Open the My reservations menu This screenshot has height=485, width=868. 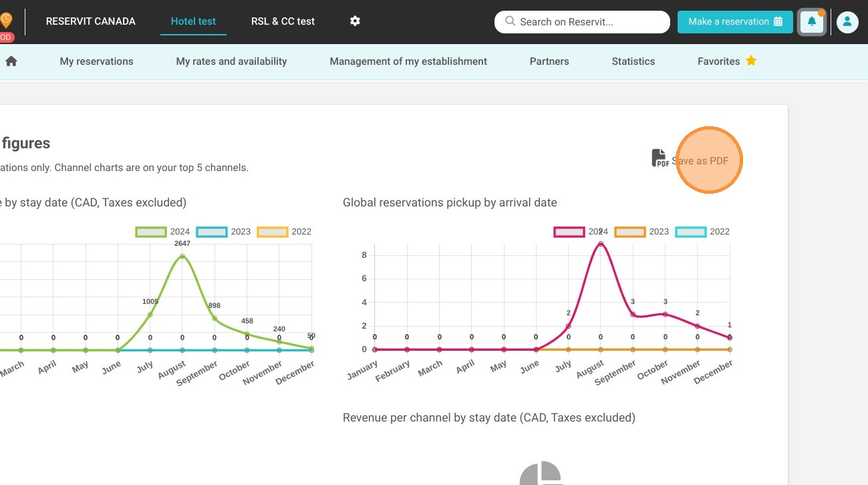[x=96, y=61]
